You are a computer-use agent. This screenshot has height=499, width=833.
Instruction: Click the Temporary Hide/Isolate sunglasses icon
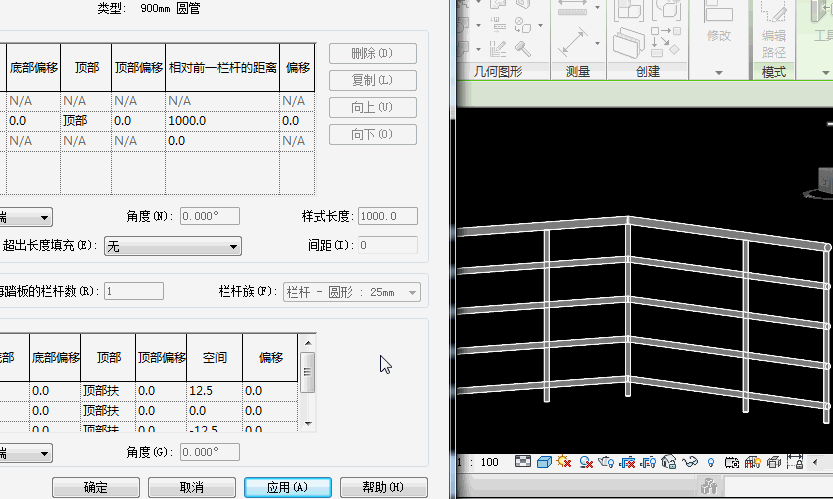click(690, 462)
